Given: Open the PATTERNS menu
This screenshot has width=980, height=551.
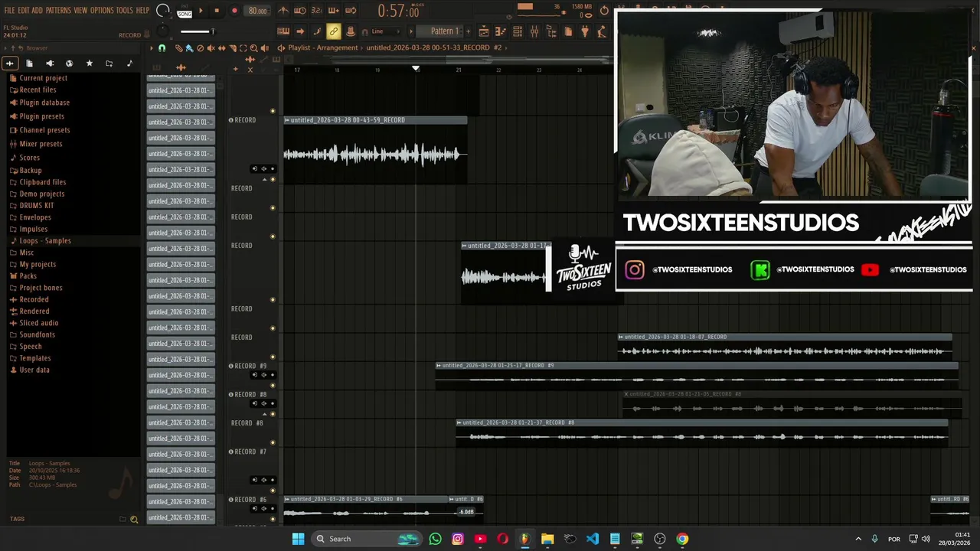Looking at the screenshot, I should click(58, 10).
